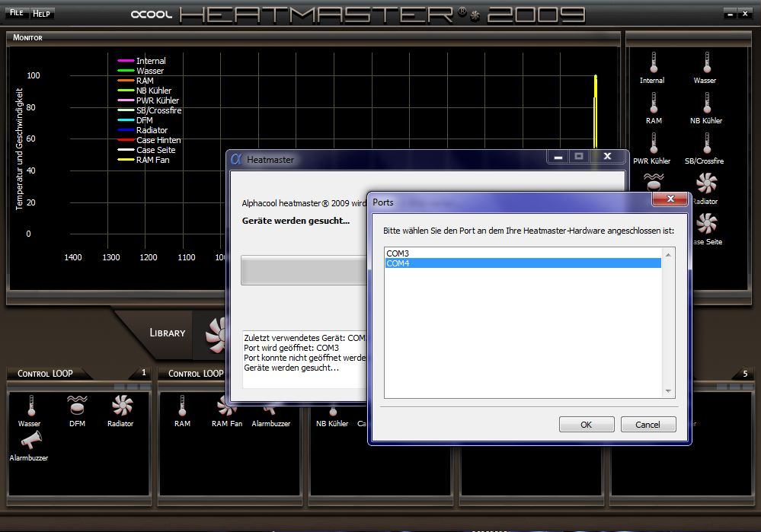Confirm port selection with OK
This screenshot has width=761, height=532.
point(587,425)
